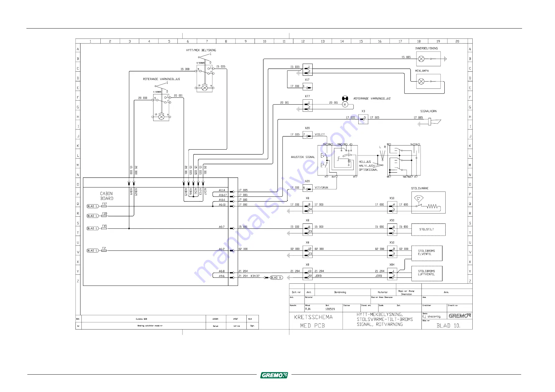555x392 pixels.
Task: Click the SIGNALHORN label
Action: (429, 111)
